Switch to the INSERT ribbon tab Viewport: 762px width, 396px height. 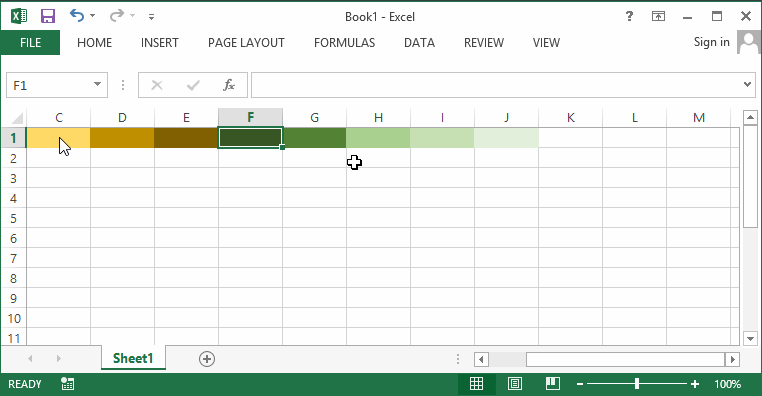(159, 43)
